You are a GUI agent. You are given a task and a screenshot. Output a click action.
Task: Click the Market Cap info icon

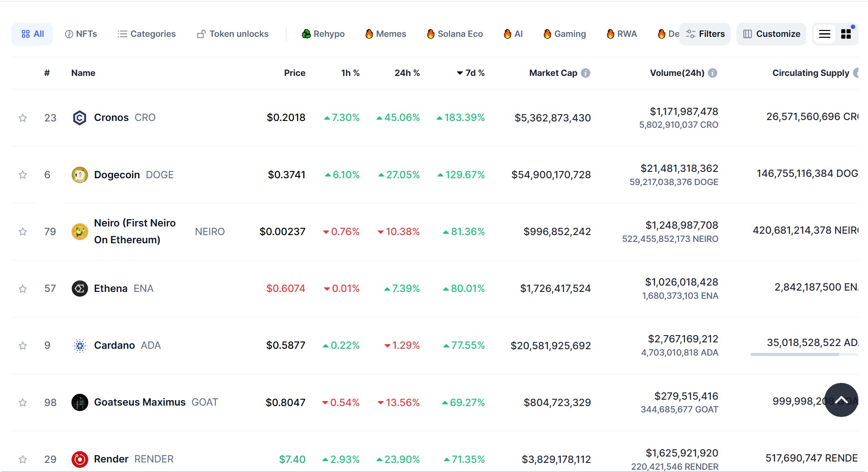(x=586, y=73)
